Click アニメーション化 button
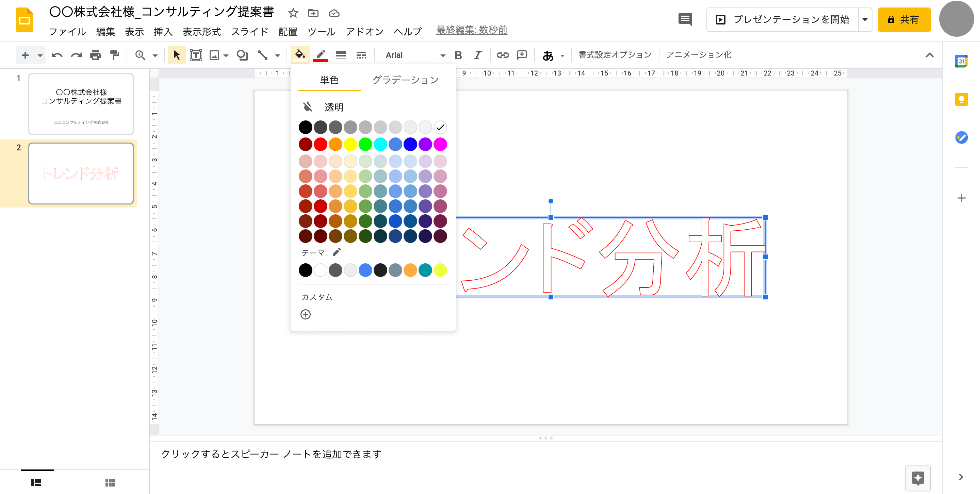Image resolution: width=980 pixels, height=494 pixels. coord(699,55)
